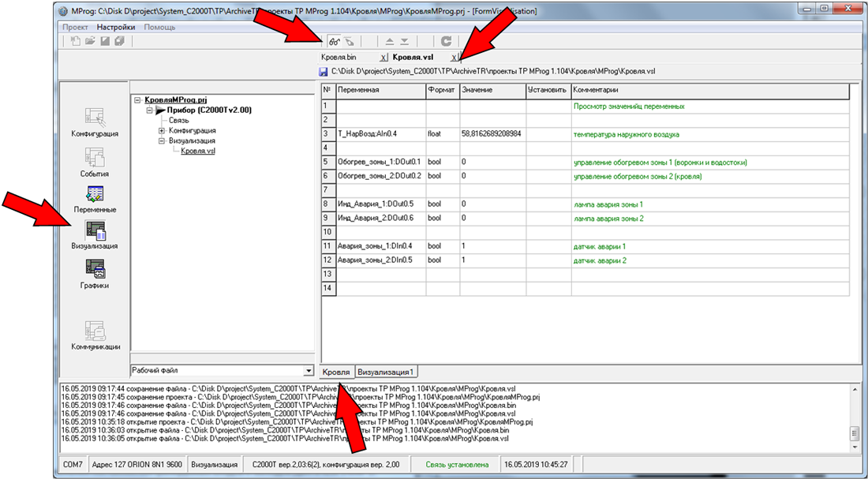Select Кровля.vsl in the project tree
Image resolution: width=868 pixels, height=479 pixels.
(x=197, y=152)
